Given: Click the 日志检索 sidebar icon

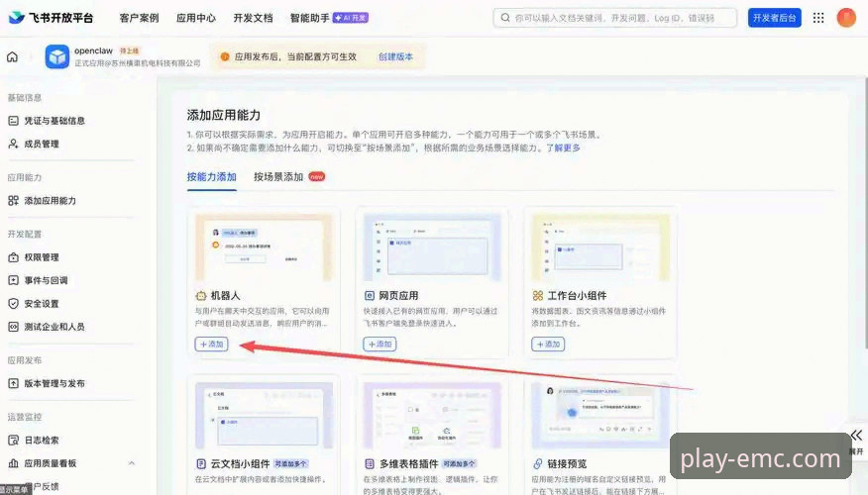Looking at the screenshot, I should (13, 441).
